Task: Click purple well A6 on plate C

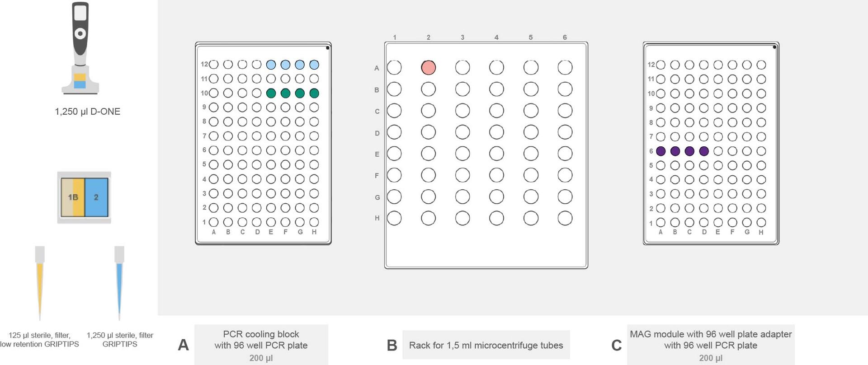Action: 660,151
